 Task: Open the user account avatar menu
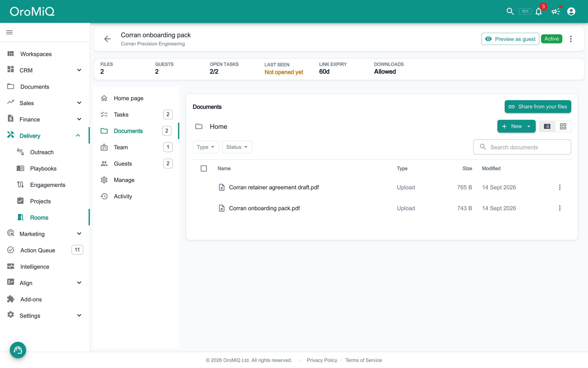click(x=571, y=11)
